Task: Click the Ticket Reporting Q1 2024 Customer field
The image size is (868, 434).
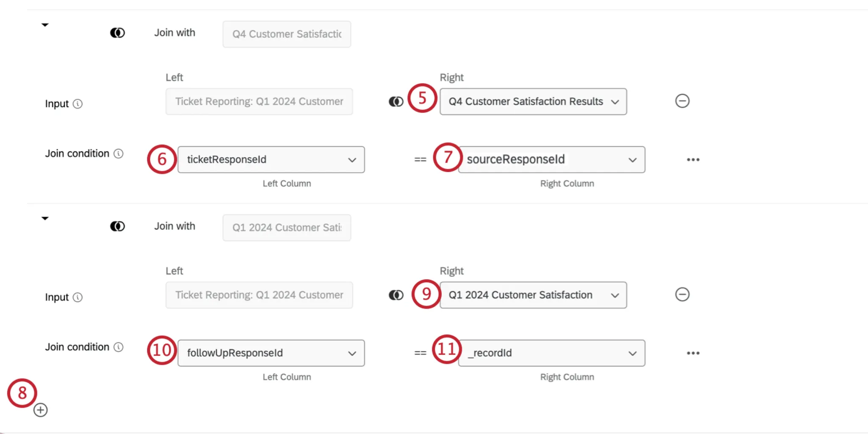Action: (x=259, y=101)
